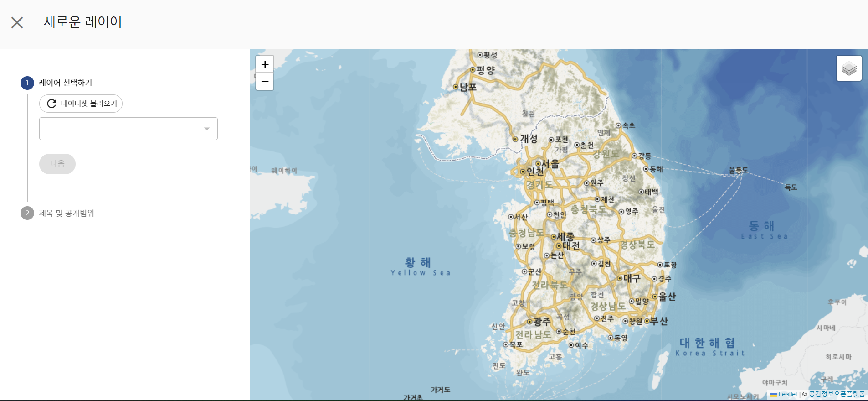Click the 데이터셋 불러오기 button

81,104
